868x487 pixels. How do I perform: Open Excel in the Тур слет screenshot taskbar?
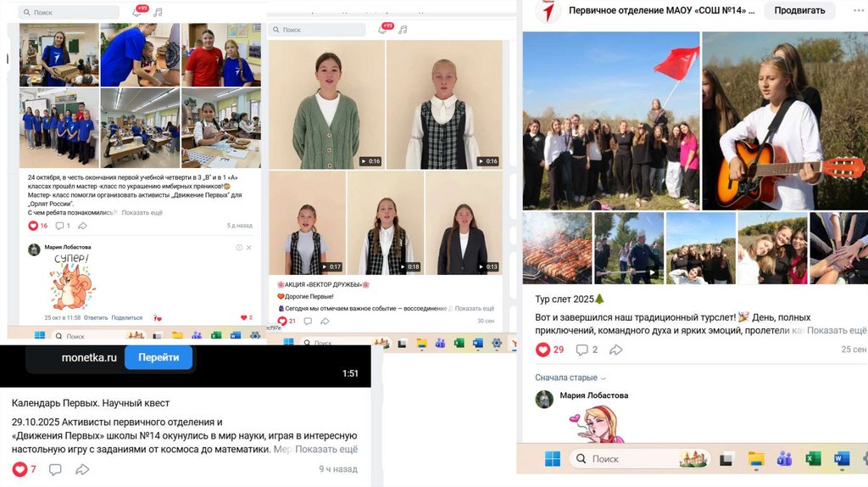coord(813,459)
